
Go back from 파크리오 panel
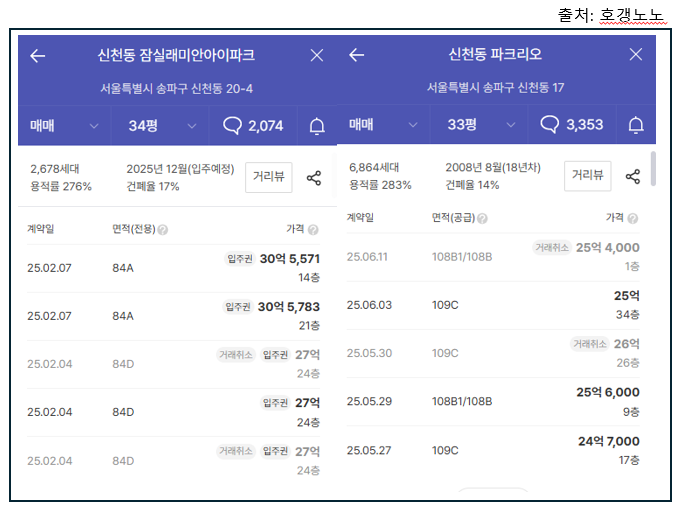click(357, 55)
